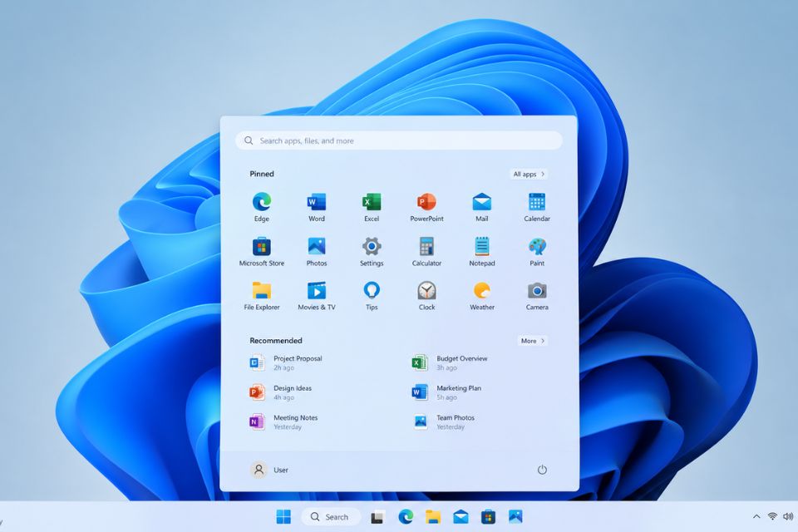This screenshot has width=798, height=532.
Task: Open the Meeting Notes recommended file
Action: (284, 422)
